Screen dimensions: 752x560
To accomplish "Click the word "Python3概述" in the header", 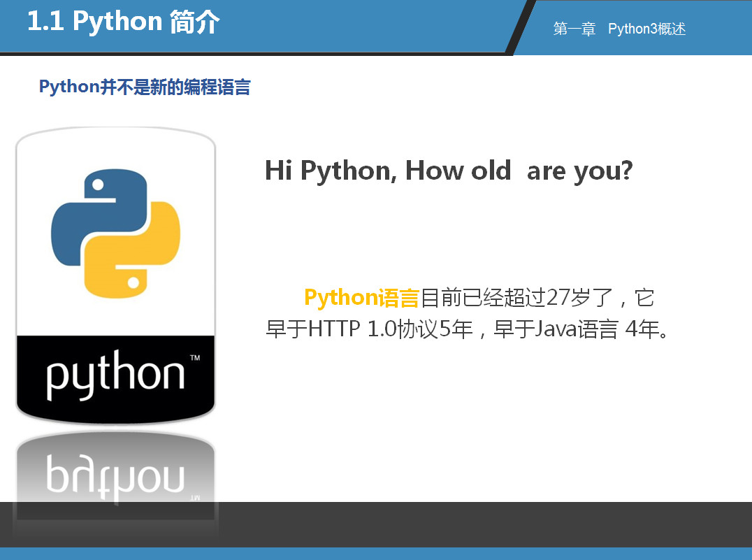I will (647, 29).
